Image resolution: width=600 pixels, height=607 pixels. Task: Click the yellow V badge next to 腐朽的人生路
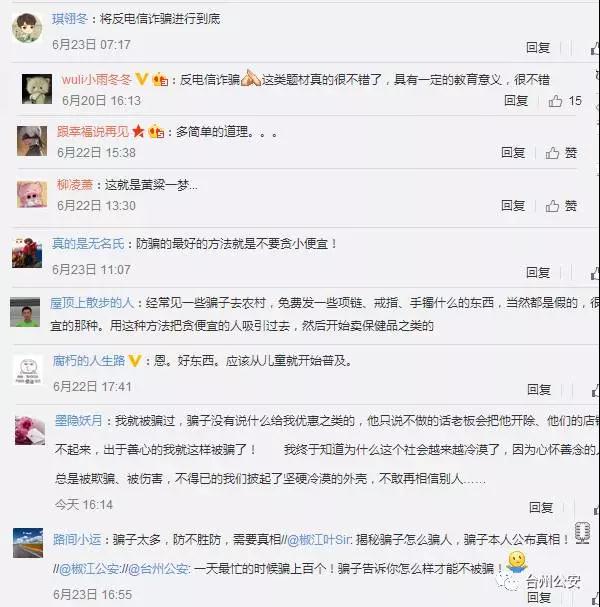[x=135, y=361]
